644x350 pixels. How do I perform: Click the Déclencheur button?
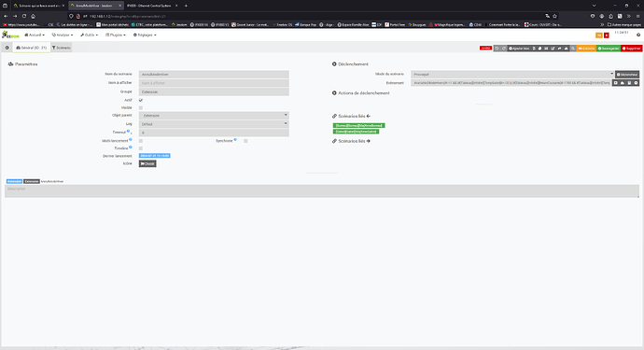[627, 75]
